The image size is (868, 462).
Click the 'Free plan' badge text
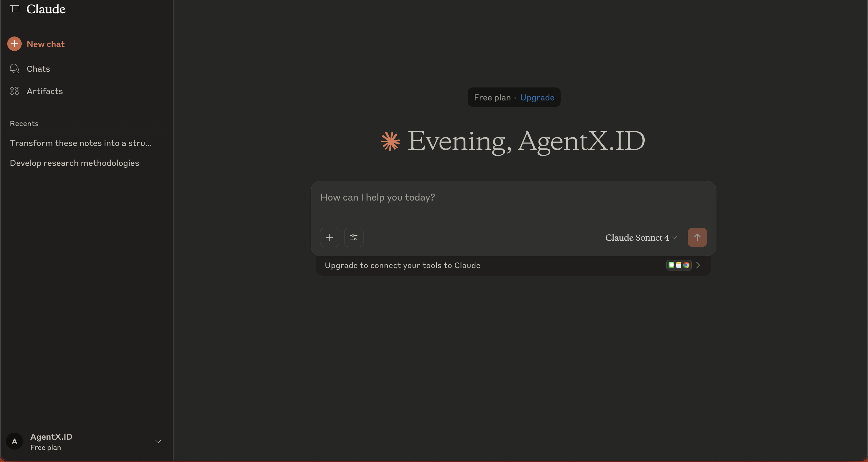click(492, 97)
